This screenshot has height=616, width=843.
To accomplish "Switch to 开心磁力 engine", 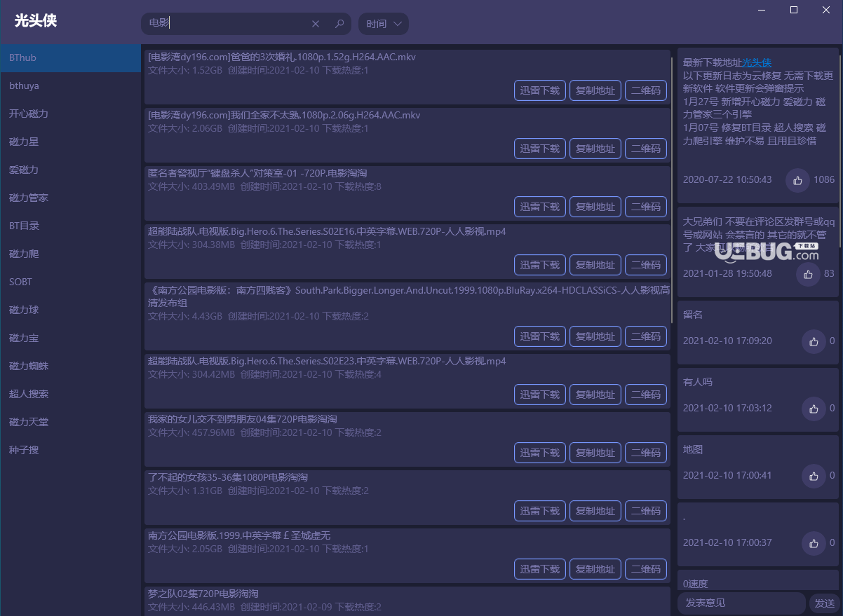I will [x=70, y=114].
